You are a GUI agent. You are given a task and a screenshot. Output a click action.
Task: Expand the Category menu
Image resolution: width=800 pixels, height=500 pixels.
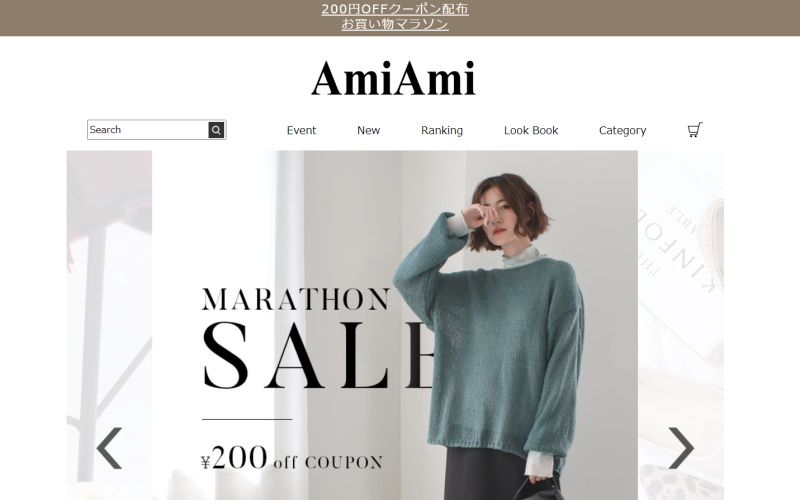click(622, 131)
